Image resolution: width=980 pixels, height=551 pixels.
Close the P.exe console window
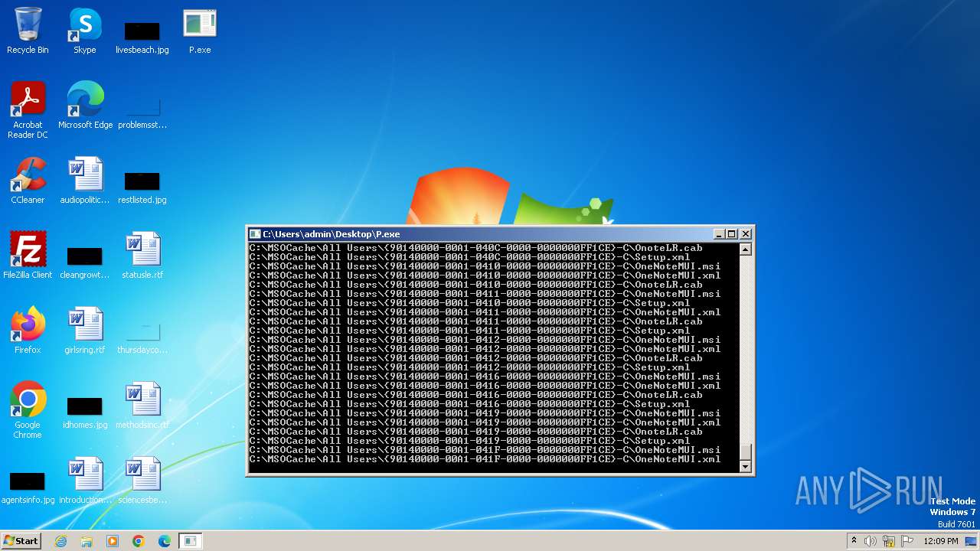(x=746, y=234)
